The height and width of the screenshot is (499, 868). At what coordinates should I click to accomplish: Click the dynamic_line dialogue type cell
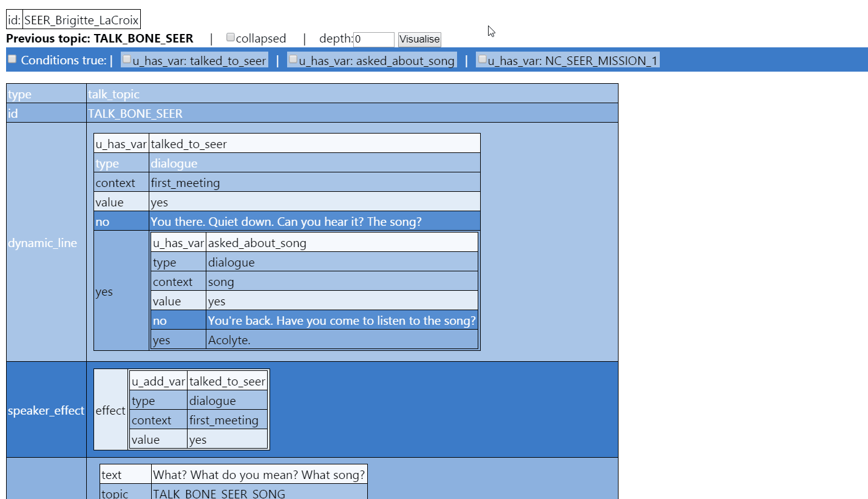[314, 163]
